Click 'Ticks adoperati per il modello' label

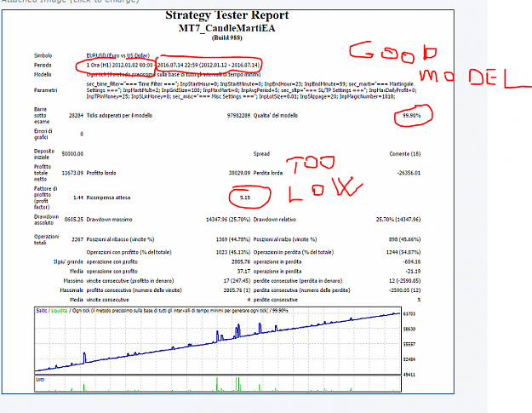[x=119, y=115]
